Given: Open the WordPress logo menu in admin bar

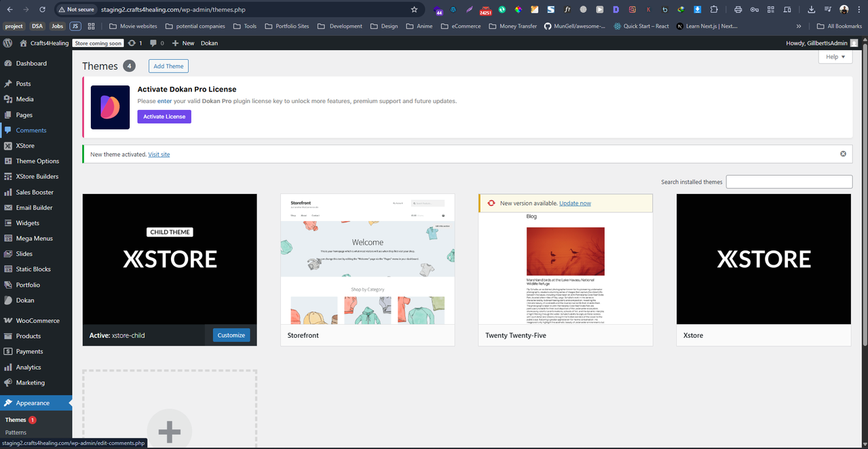Looking at the screenshot, I should coord(7,43).
